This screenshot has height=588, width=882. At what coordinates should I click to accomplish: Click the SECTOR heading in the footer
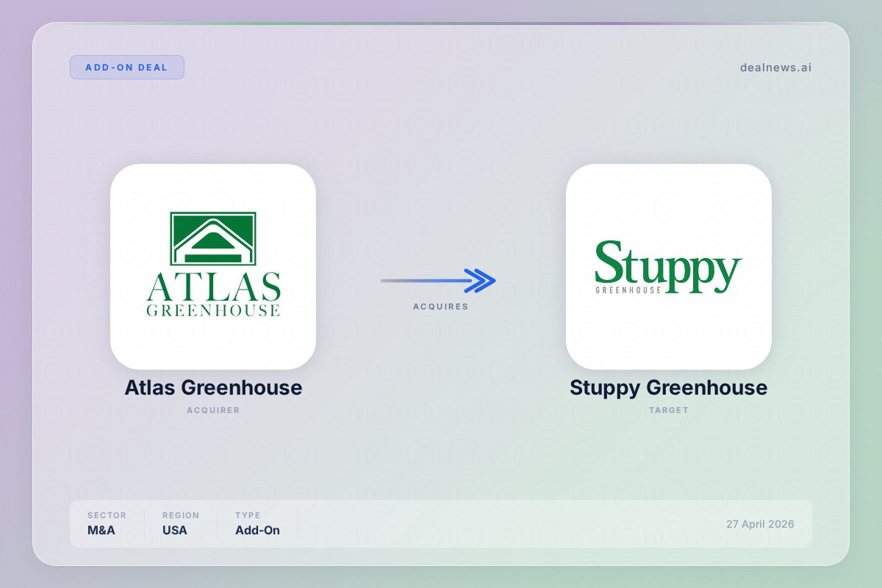click(x=107, y=515)
